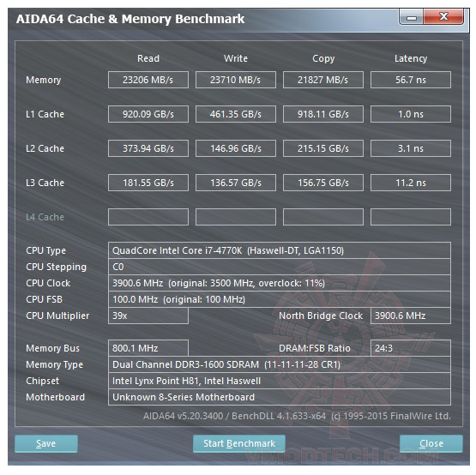Click Chipset Intel Lynx Point H81 field

point(280,381)
